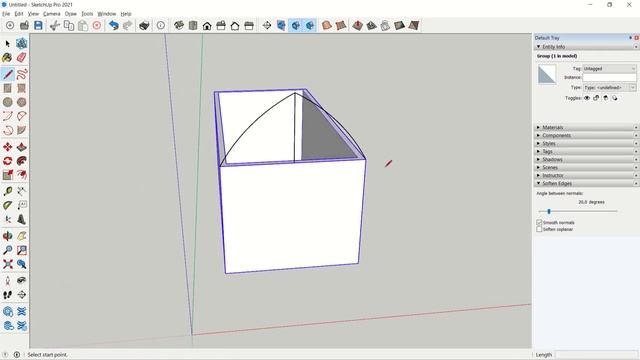Pin the Default Tray with the pushpin

click(x=630, y=38)
